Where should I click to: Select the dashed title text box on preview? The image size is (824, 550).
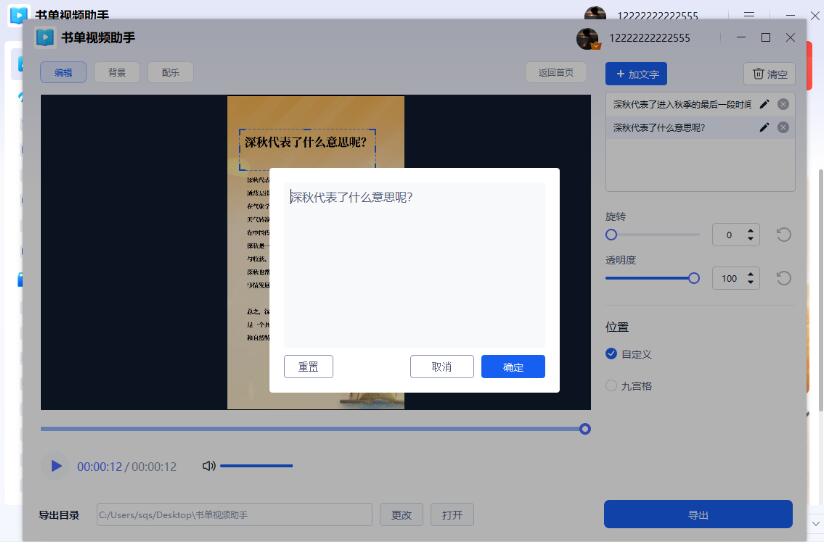tap(307, 149)
